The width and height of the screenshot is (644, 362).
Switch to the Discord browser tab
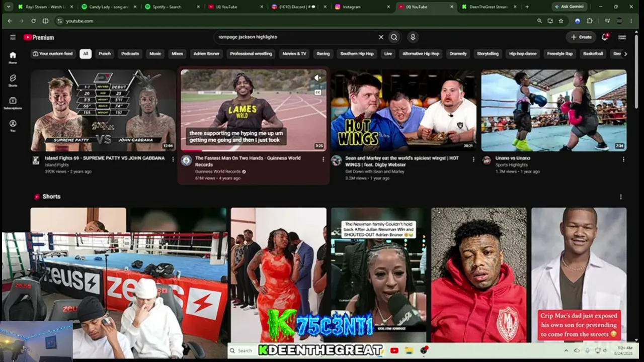pyautogui.click(x=298, y=7)
